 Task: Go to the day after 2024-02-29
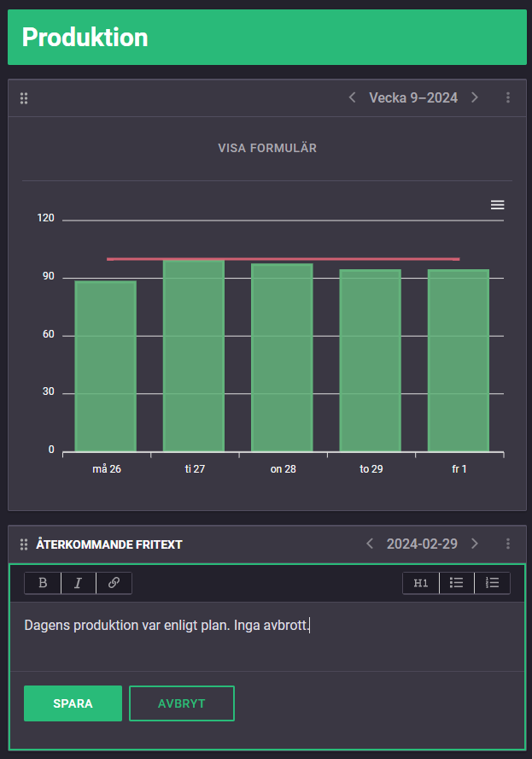point(475,544)
